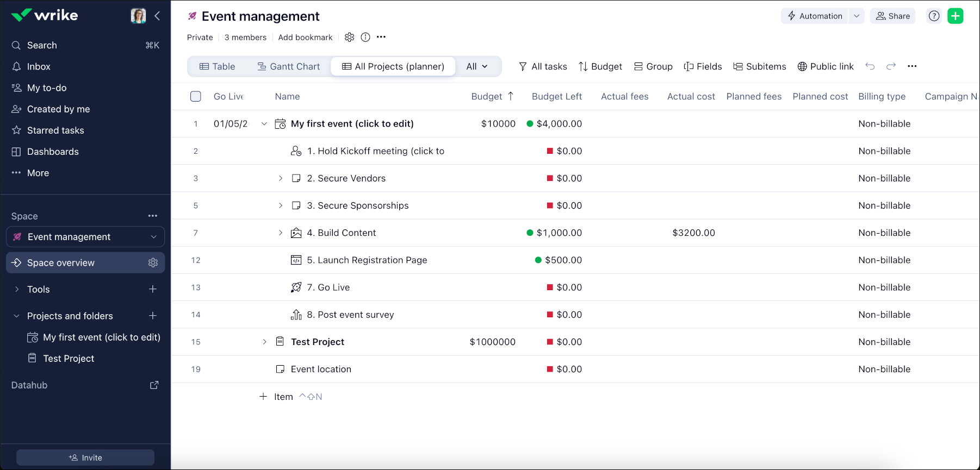Collapse My first event project row

pyautogui.click(x=264, y=124)
